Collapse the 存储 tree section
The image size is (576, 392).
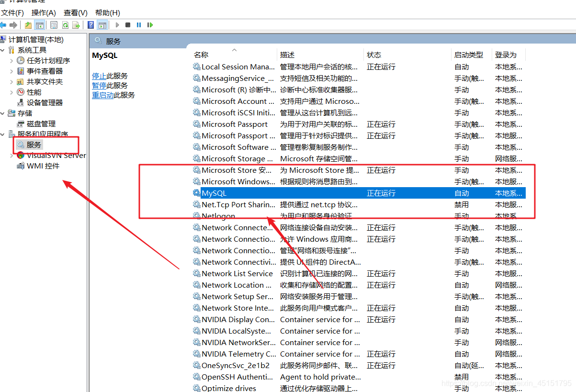point(3,113)
